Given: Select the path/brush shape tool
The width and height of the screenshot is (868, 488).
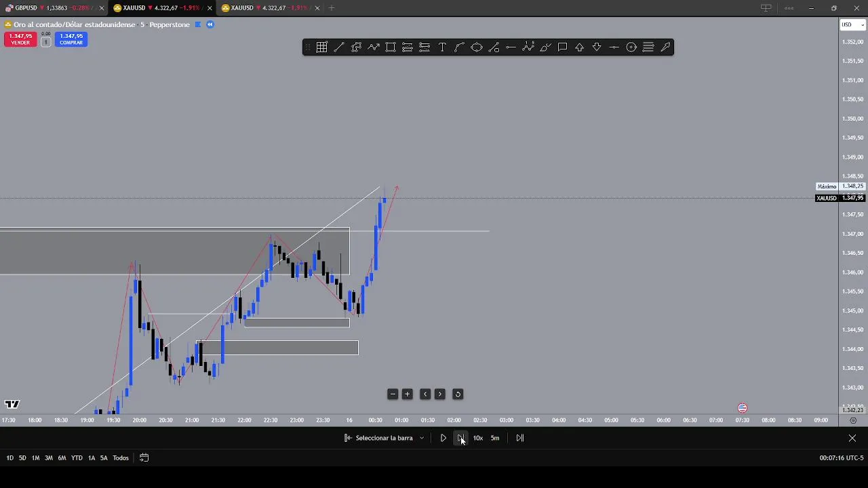Looking at the screenshot, I should [356, 47].
